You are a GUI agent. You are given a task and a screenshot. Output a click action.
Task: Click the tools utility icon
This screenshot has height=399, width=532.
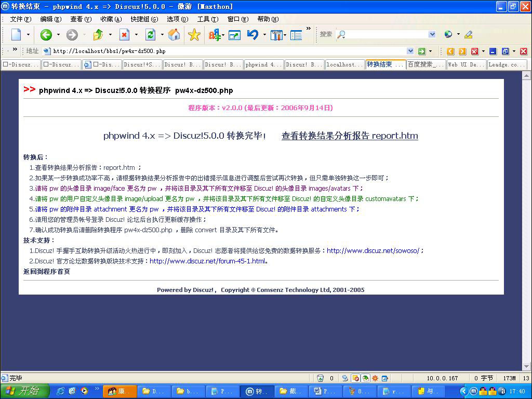point(276,35)
